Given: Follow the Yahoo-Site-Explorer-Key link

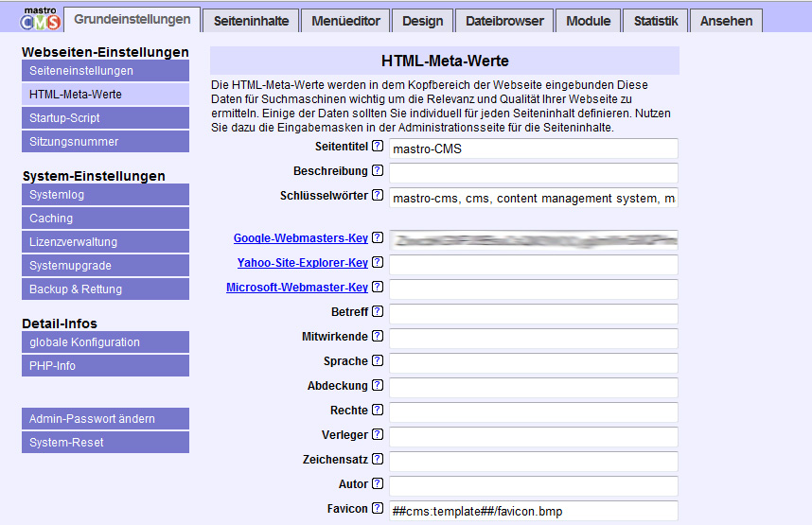Looking at the screenshot, I should pos(303,263).
